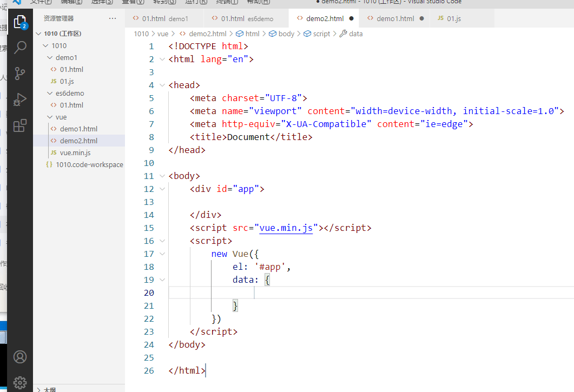Image resolution: width=574 pixels, height=392 pixels.
Task: Click the data wrench icon in breadcrumb
Action: coord(343,34)
